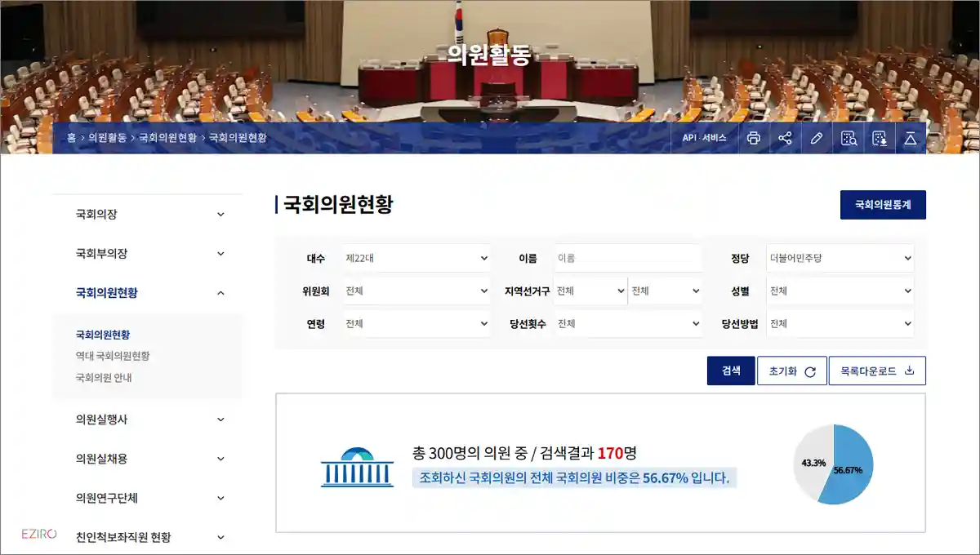The image size is (980, 555).
Task: Open the 성별 dropdown filter
Action: point(840,291)
